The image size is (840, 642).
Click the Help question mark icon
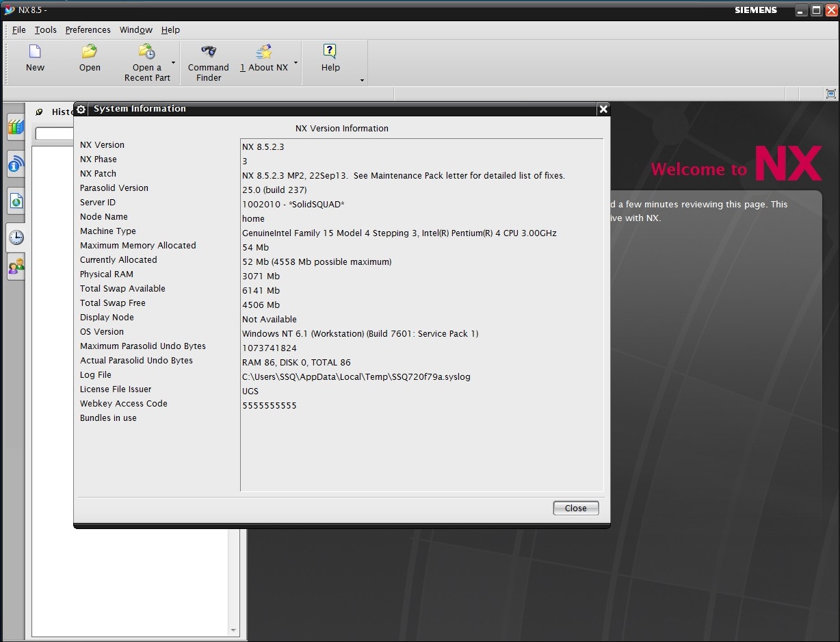click(x=330, y=52)
